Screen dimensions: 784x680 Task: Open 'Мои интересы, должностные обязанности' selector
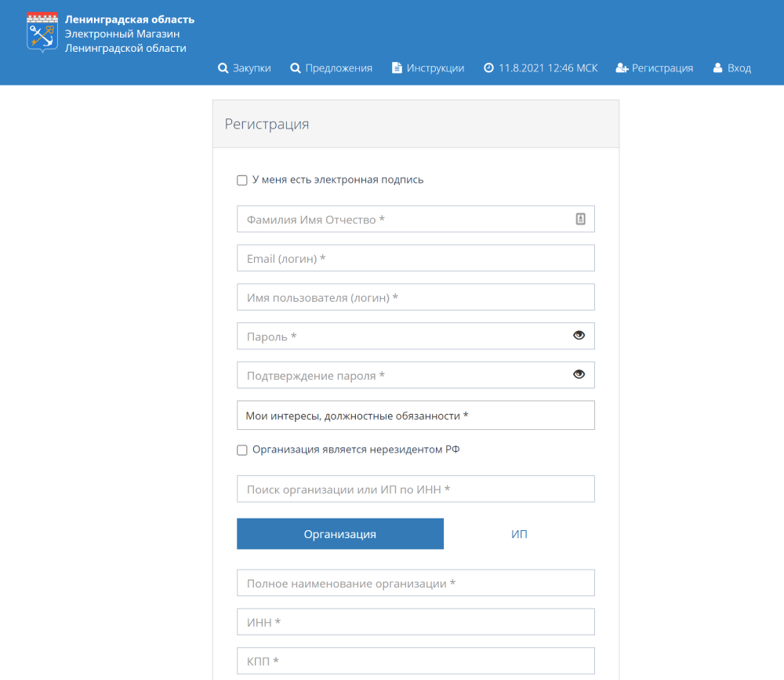(x=416, y=416)
